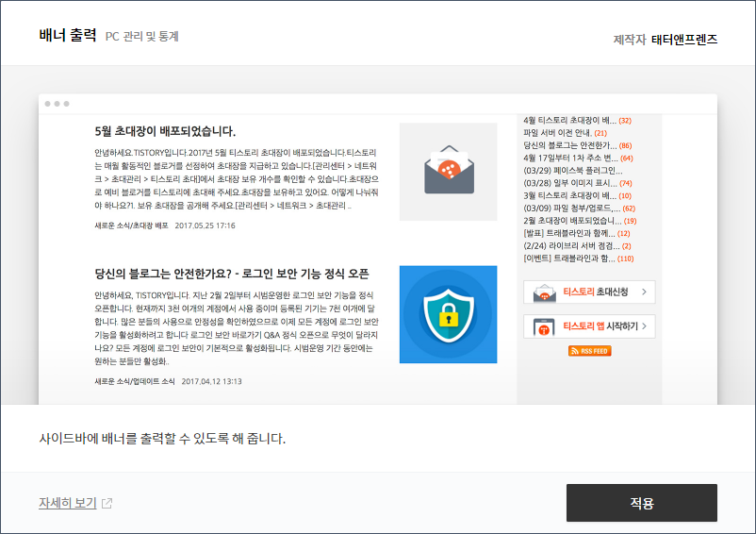Select sidebar entry 3월 티스토리 초대장이 배... (10)

click(577, 196)
